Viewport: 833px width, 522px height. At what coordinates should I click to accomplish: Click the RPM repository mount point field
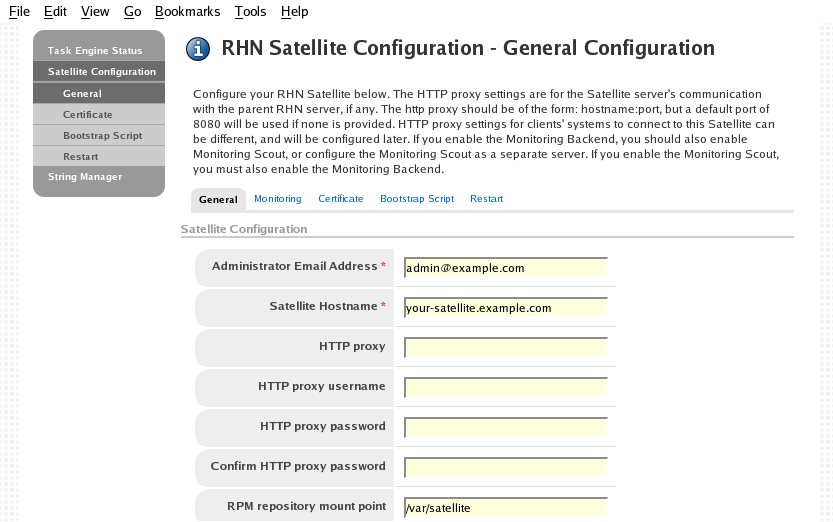(x=505, y=507)
